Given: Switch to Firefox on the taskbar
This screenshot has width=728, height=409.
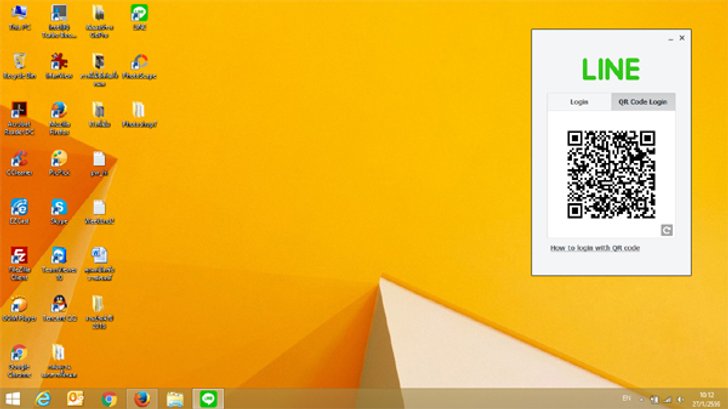Looking at the screenshot, I should point(142,399).
